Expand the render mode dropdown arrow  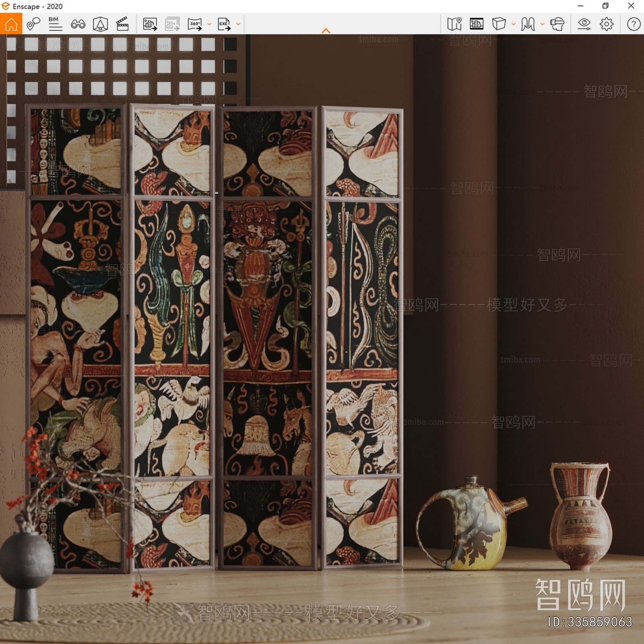(543, 24)
